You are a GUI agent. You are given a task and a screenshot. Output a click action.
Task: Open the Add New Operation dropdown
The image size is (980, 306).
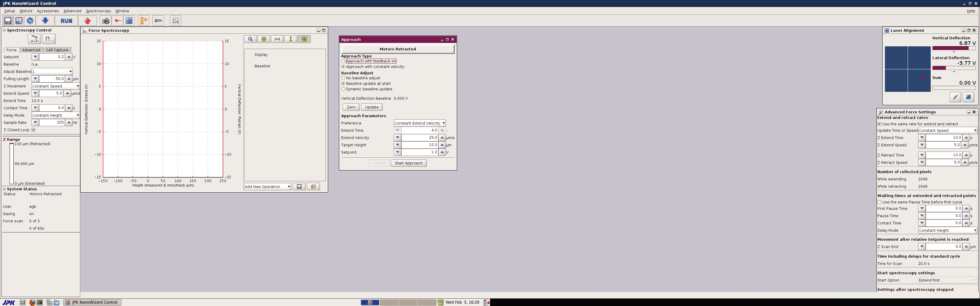[x=268, y=187]
